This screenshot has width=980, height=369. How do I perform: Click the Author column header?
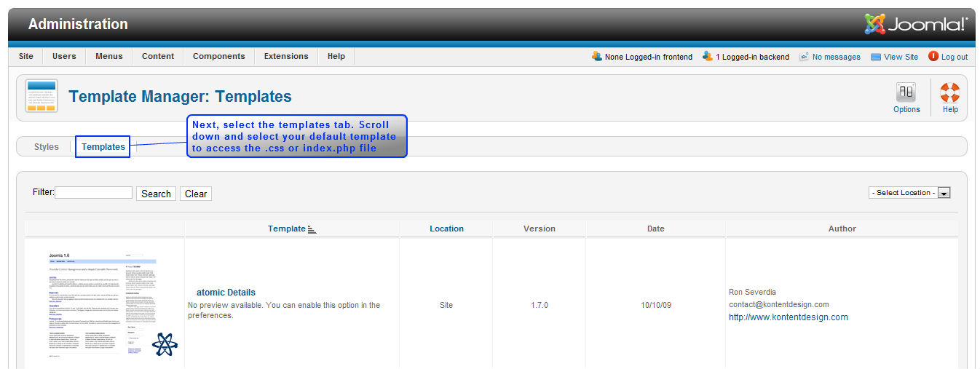[x=842, y=229]
